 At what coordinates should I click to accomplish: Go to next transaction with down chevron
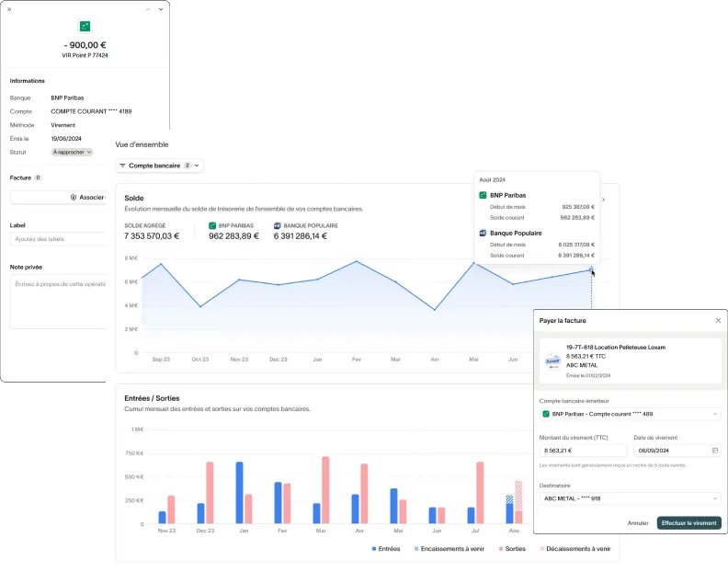pyautogui.click(x=161, y=9)
